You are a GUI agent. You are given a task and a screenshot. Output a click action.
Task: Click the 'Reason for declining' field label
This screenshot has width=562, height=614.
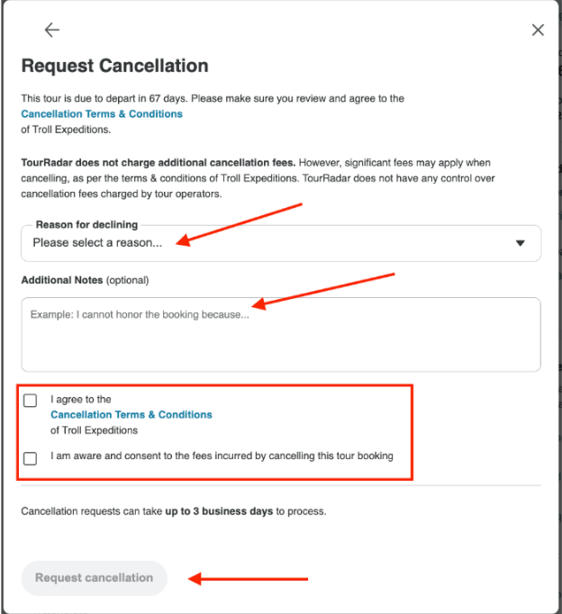point(87,225)
